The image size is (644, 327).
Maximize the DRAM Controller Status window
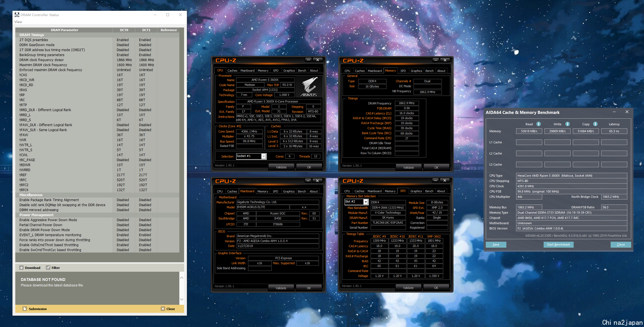tap(168, 15)
